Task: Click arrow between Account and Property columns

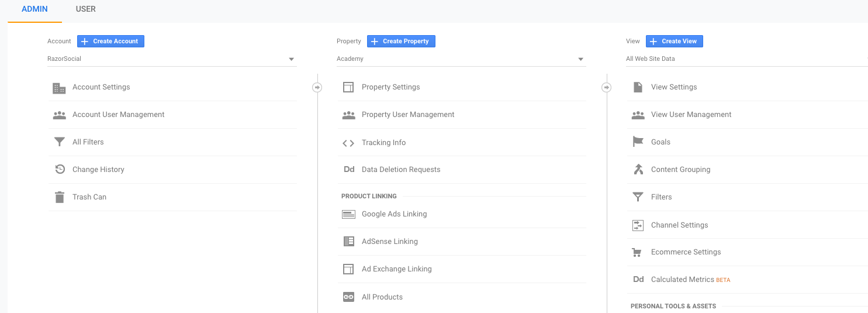Action: 317,87
